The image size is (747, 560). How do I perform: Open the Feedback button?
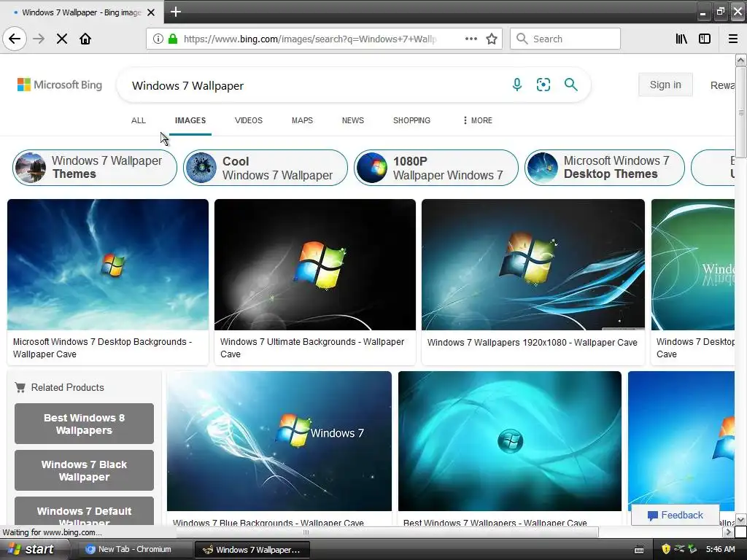coord(675,515)
